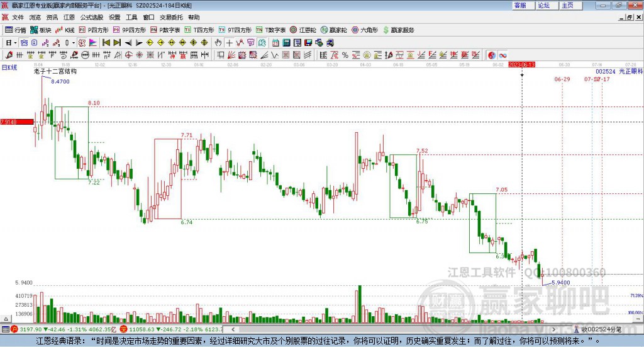
Task: Open the 工具 menu
Action: tap(131, 17)
